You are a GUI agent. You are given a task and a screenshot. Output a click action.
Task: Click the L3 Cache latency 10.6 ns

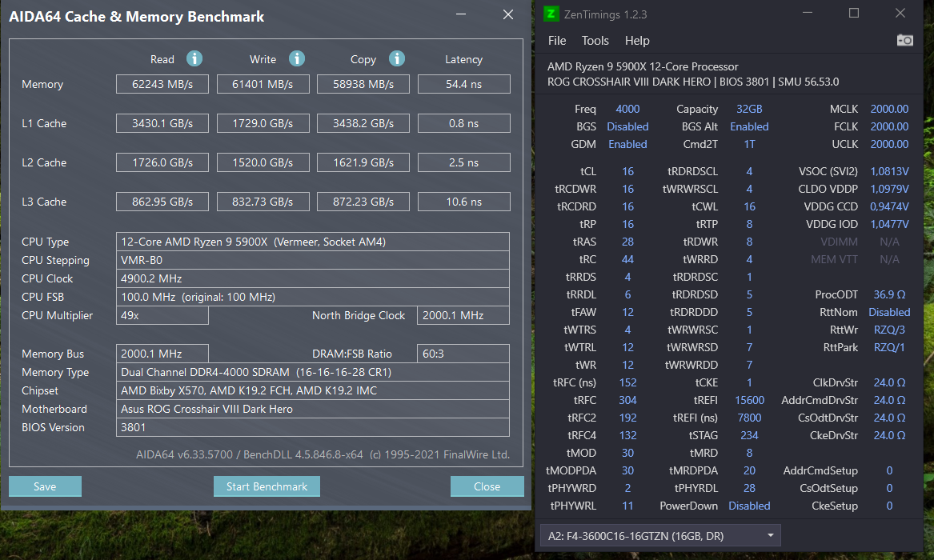tap(463, 202)
